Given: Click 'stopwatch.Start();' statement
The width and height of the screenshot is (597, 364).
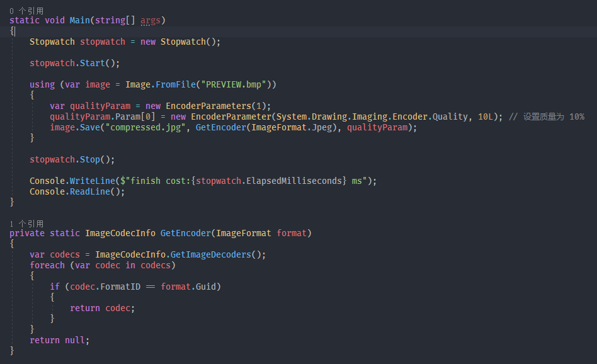Looking at the screenshot, I should 74,63.
